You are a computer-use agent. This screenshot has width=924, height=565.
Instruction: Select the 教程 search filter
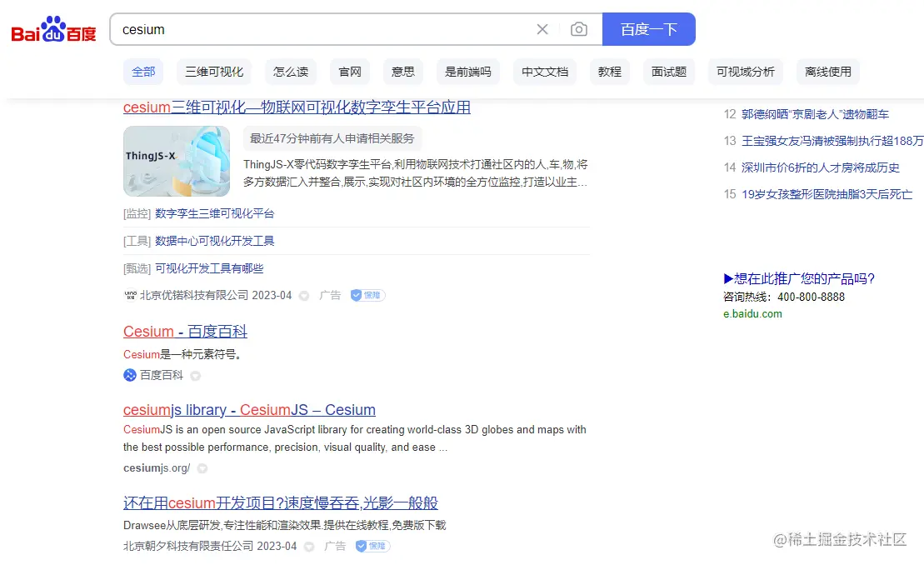[x=609, y=72]
